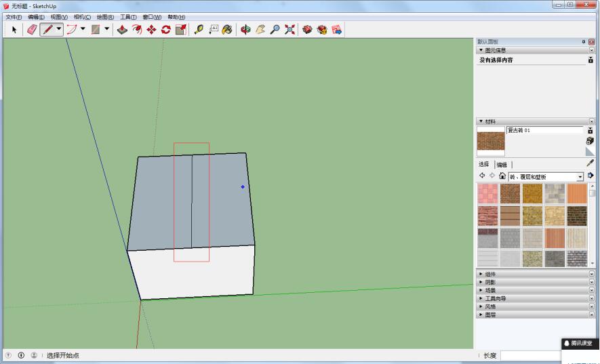Pick the eyedropper sample paint icon
The height and width of the screenshot is (364, 600).
[x=590, y=163]
